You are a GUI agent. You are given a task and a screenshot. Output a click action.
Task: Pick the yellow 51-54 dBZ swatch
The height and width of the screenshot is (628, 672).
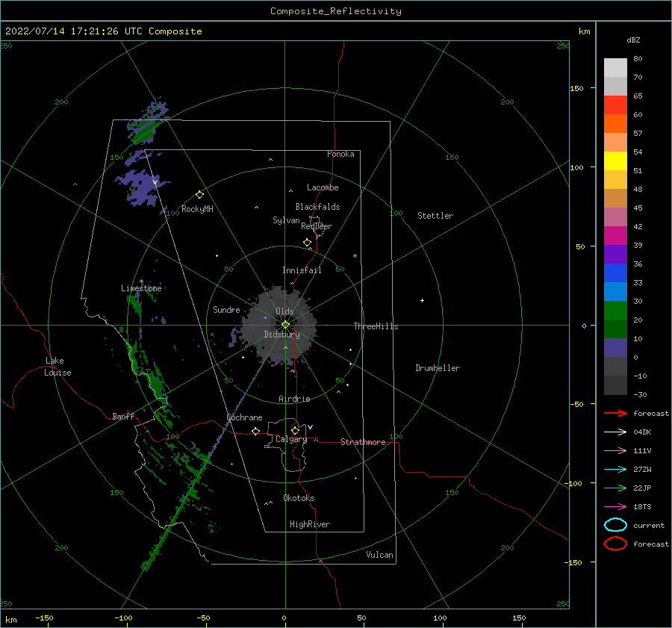tap(615, 161)
